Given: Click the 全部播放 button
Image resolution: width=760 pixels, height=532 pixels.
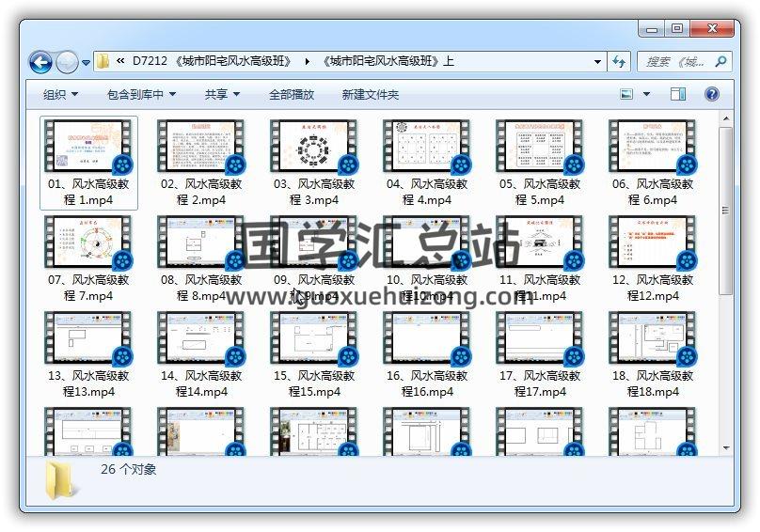Looking at the screenshot, I should point(292,94).
